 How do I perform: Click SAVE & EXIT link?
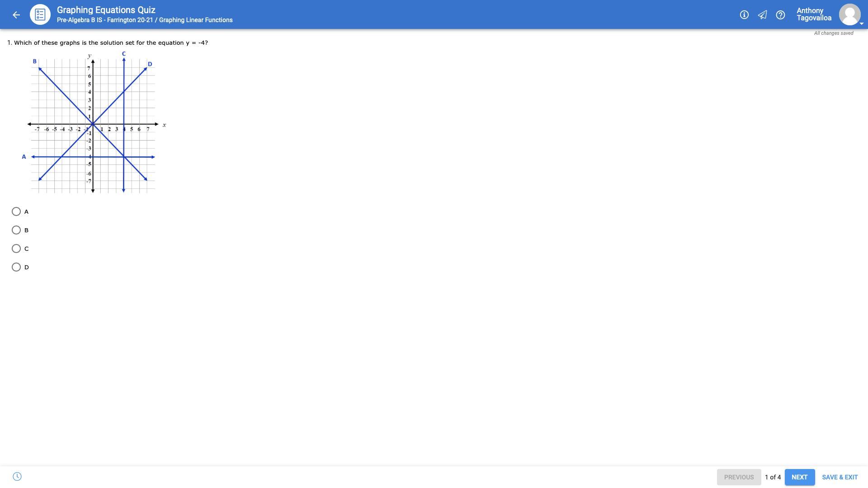840,477
